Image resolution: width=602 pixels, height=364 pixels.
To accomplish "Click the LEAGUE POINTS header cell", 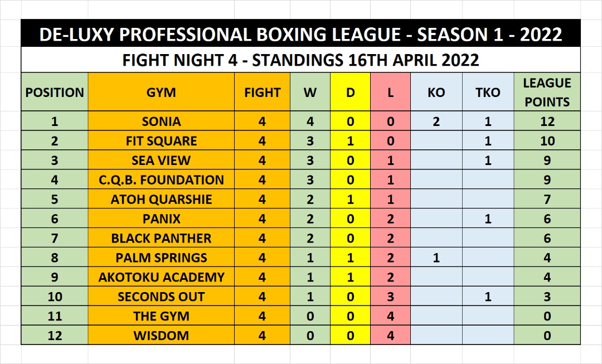I will pyautogui.click(x=547, y=93).
